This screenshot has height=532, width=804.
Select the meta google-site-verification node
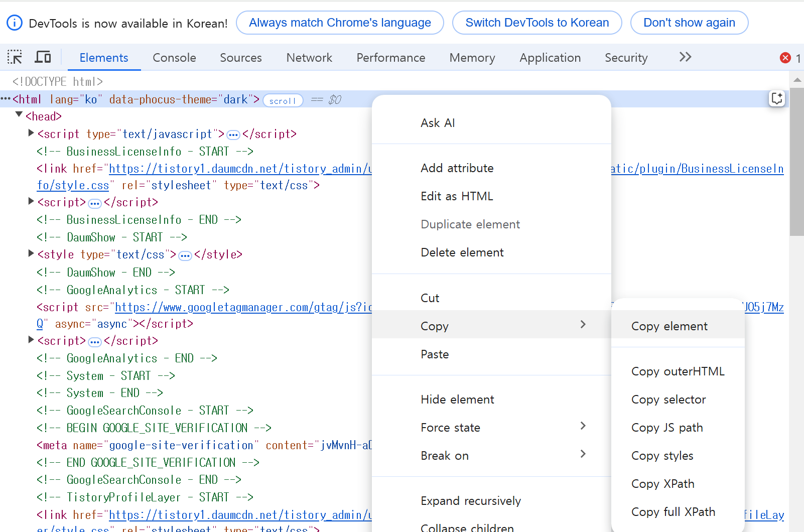(x=204, y=445)
